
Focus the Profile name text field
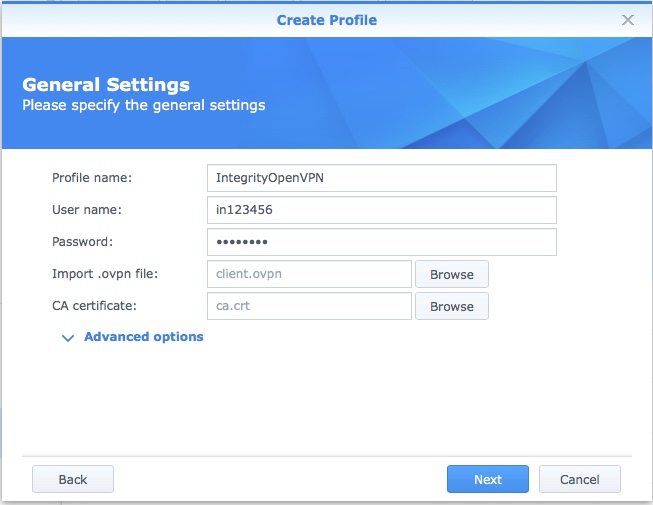[380, 178]
